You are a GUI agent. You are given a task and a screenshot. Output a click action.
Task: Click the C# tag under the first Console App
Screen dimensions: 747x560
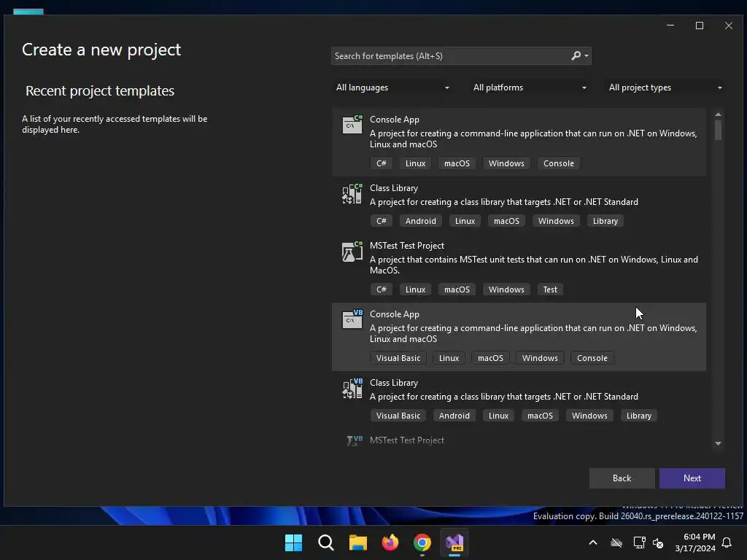(x=381, y=163)
